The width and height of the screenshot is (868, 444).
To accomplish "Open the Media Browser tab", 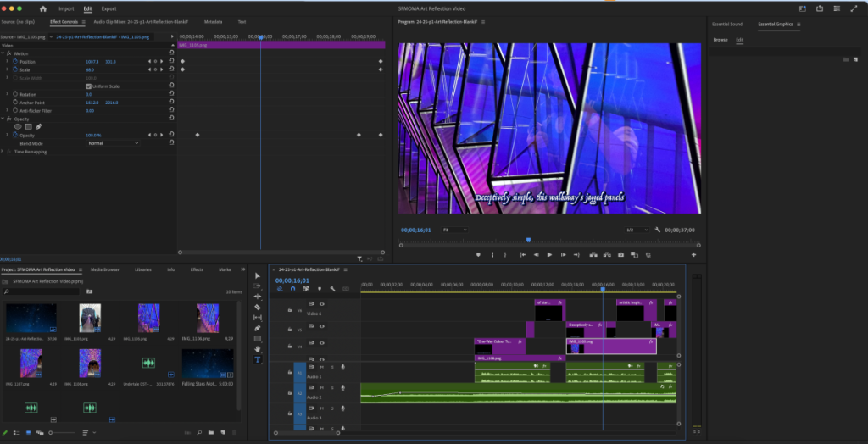I will pyautogui.click(x=104, y=269).
